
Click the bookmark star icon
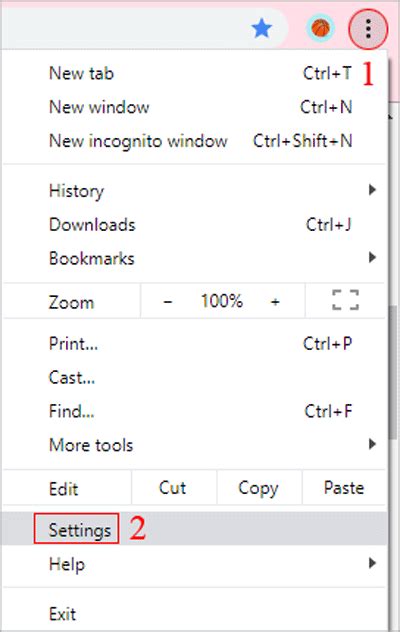pos(261,29)
